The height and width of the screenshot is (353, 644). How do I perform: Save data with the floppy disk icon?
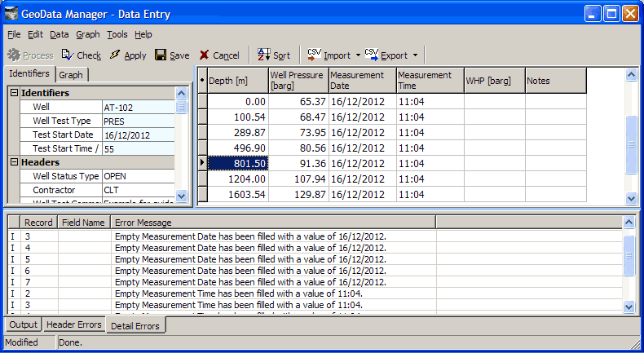(161, 55)
